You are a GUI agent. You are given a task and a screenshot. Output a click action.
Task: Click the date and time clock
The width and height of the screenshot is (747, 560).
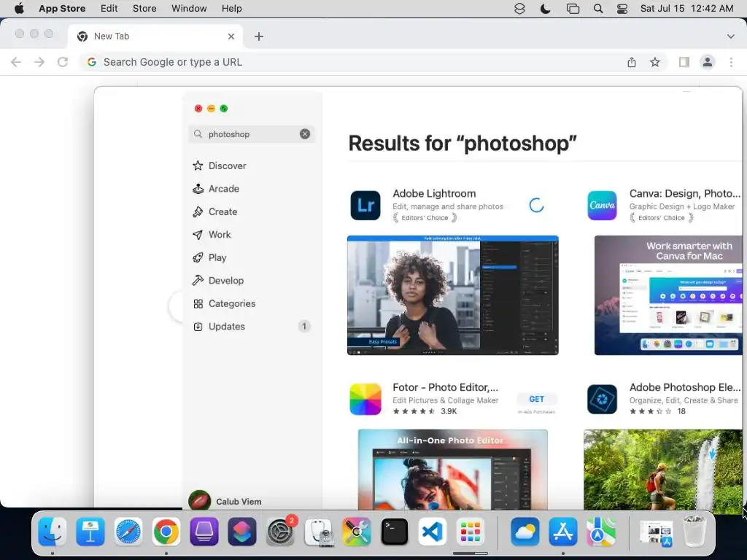[686, 9]
